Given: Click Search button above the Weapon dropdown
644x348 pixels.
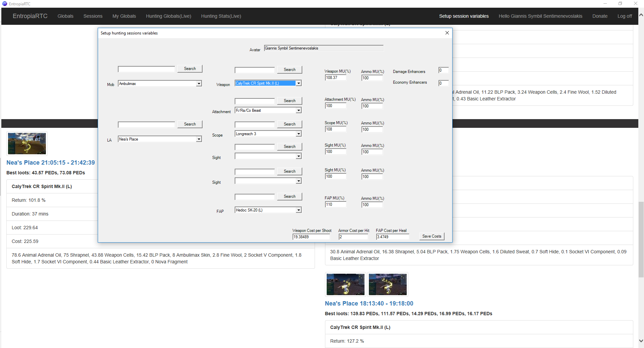Looking at the screenshot, I should coord(290,70).
